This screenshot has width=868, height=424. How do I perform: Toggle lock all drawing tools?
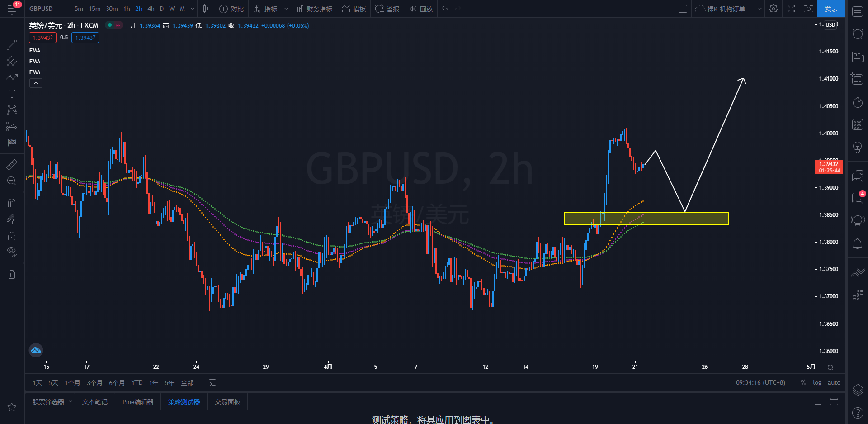pyautogui.click(x=12, y=236)
